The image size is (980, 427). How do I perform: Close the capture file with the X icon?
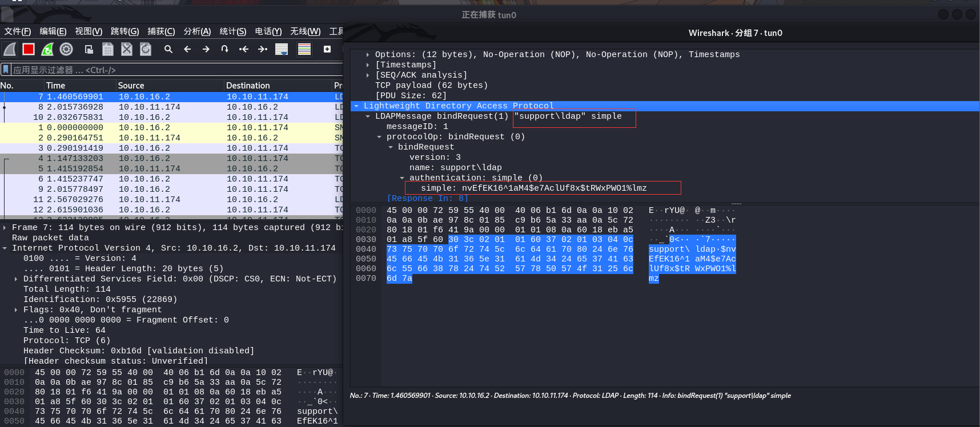point(127,50)
